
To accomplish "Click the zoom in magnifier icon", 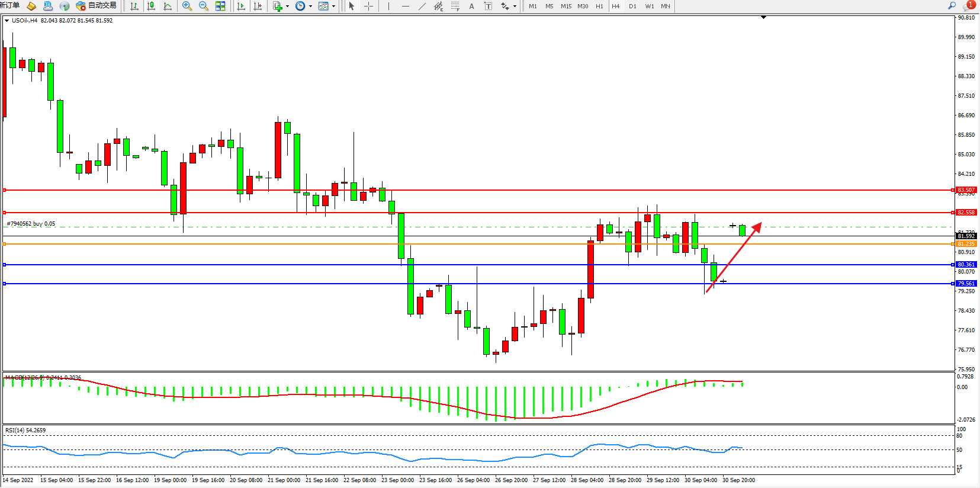I will pos(187,6).
